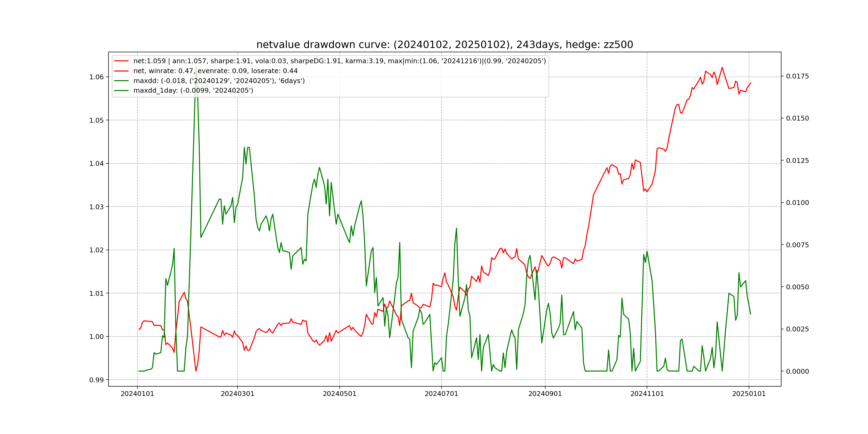The image size is (868, 434).
Task: Click the 20240701 x-axis tick label
Action: pyautogui.click(x=442, y=394)
